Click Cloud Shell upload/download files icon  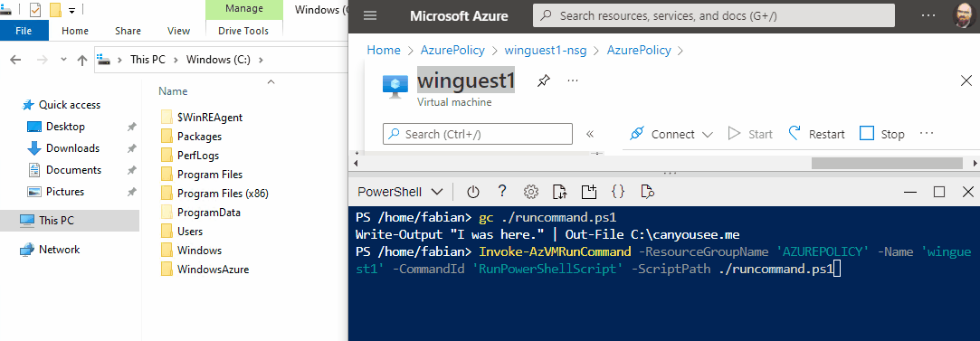click(560, 192)
